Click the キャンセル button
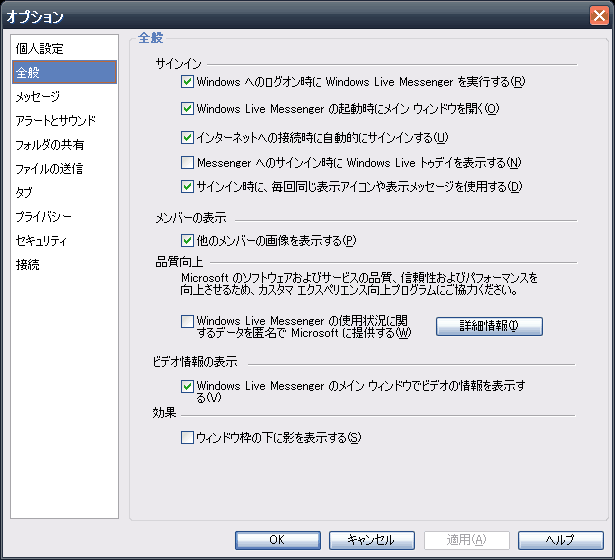Image resolution: width=615 pixels, height=560 pixels. point(371,540)
